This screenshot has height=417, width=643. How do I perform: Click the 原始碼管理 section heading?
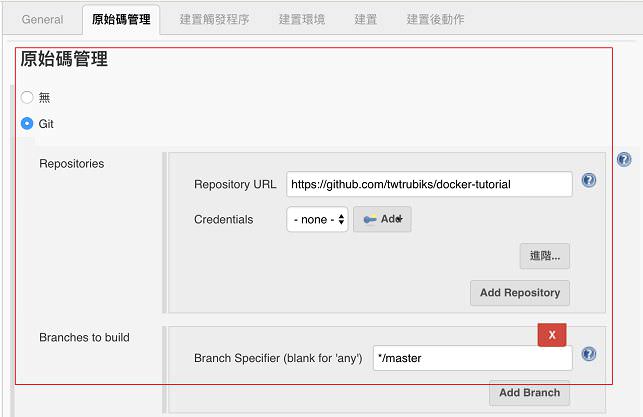pos(64,59)
